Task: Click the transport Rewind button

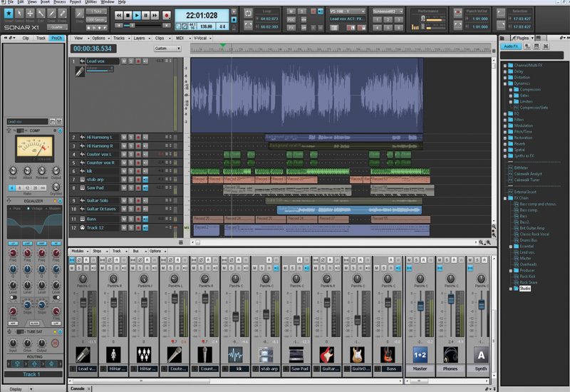Action: pyautogui.click(x=118, y=15)
